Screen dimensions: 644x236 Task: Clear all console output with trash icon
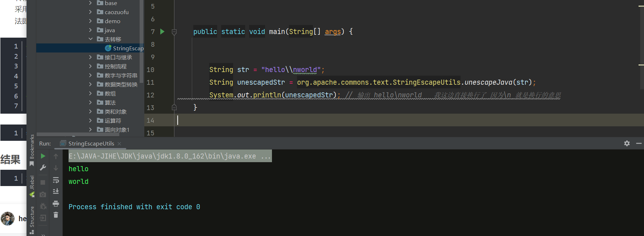56,215
